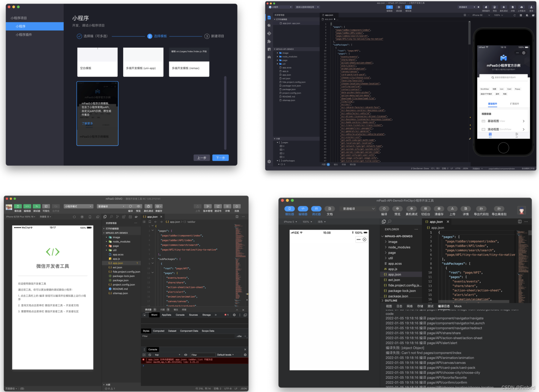Open 普通编译 dropdown in WeChat devtools
The image size is (539, 392).
[x=112, y=206]
